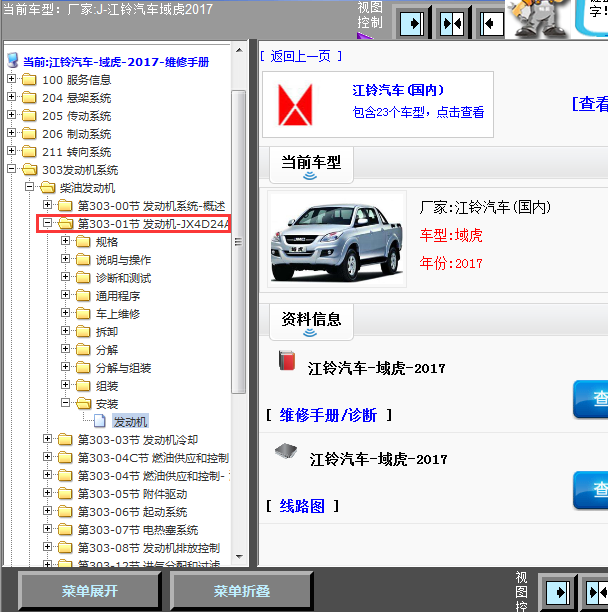Click the tree panel scroll-down arrow

click(239, 557)
